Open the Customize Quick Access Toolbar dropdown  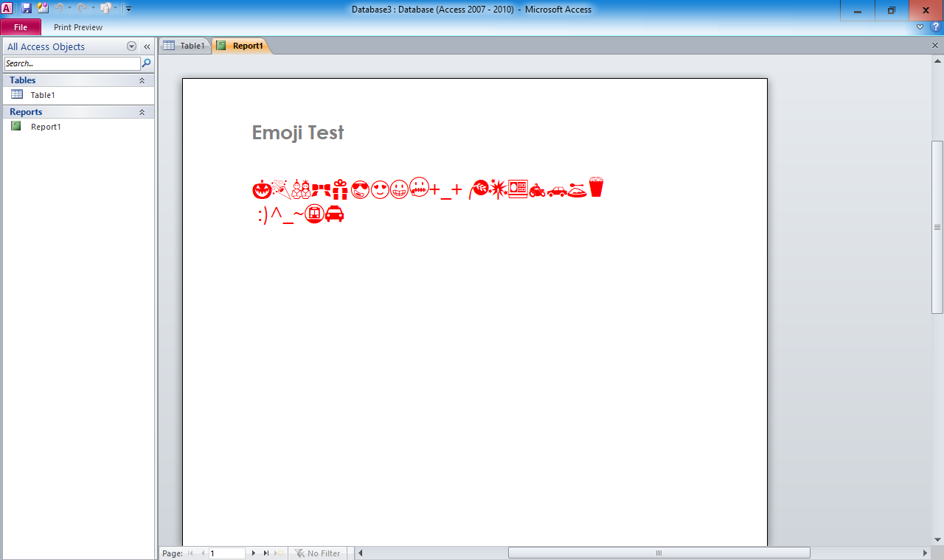(128, 9)
